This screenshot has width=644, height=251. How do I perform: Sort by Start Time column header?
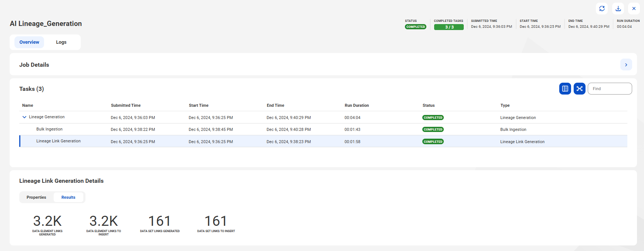(x=199, y=106)
